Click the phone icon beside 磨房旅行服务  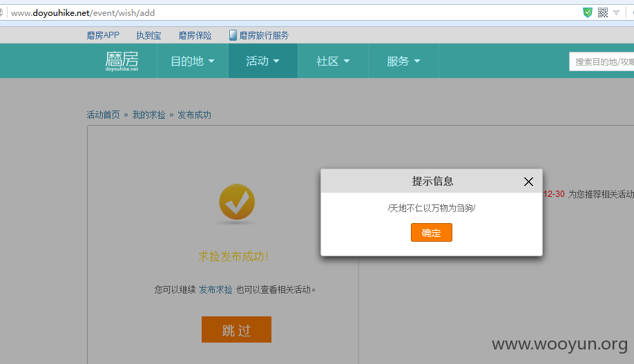click(233, 35)
